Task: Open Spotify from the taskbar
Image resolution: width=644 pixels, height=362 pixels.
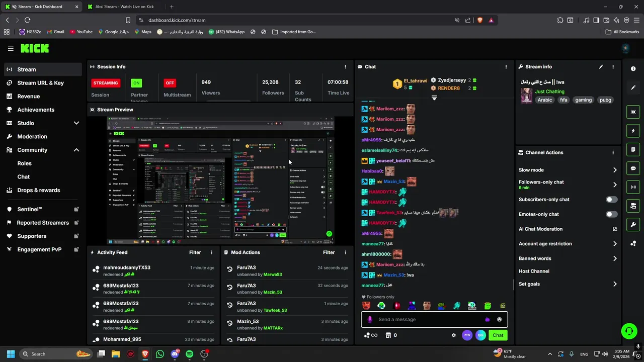Action: coord(189,354)
